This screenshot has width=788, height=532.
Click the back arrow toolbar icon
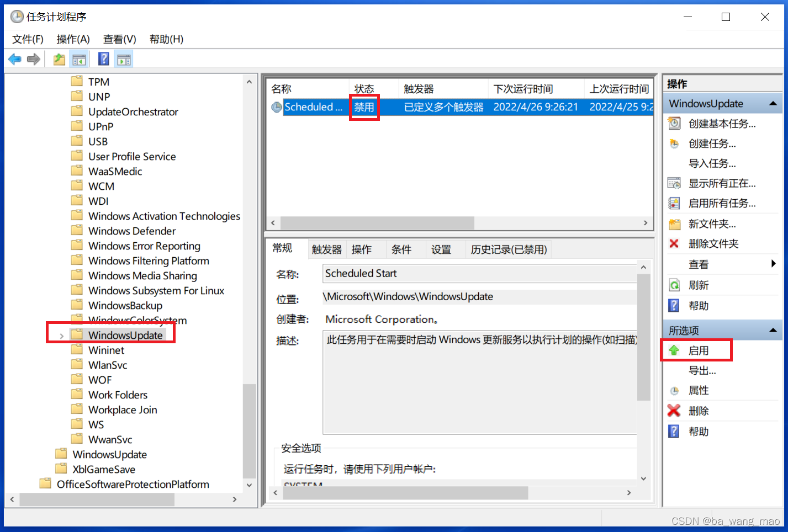pos(15,59)
